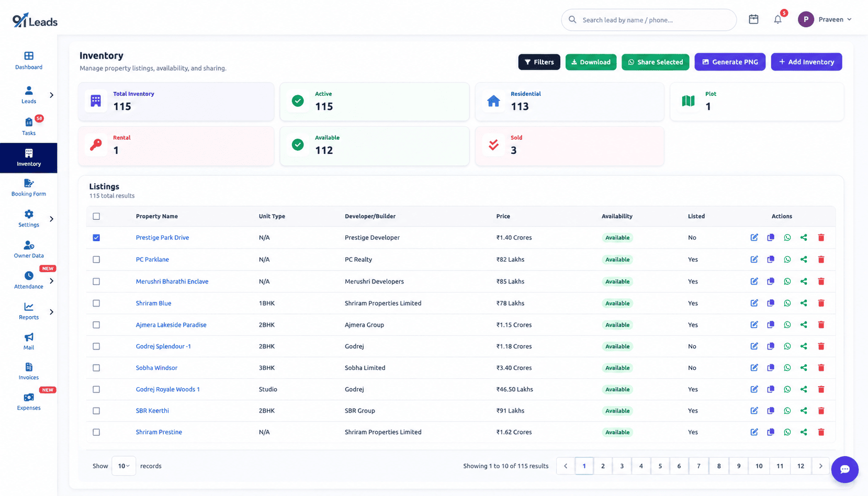The width and height of the screenshot is (868, 496).
Task: Go to previous page of listings
Action: coord(566,466)
